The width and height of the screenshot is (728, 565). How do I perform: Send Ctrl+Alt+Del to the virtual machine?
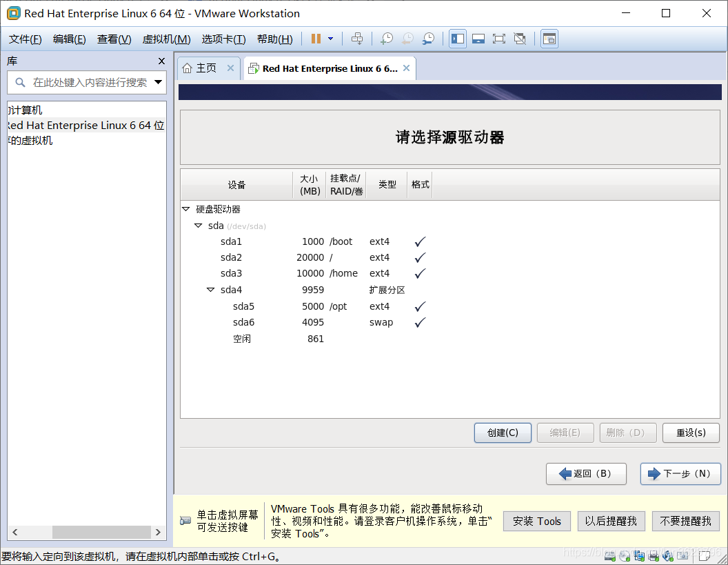(x=357, y=39)
